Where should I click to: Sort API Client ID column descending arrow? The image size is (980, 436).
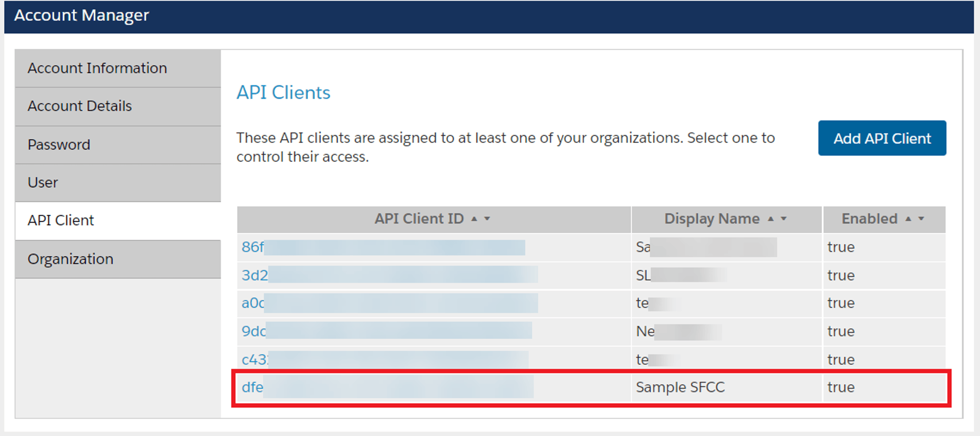[487, 219]
